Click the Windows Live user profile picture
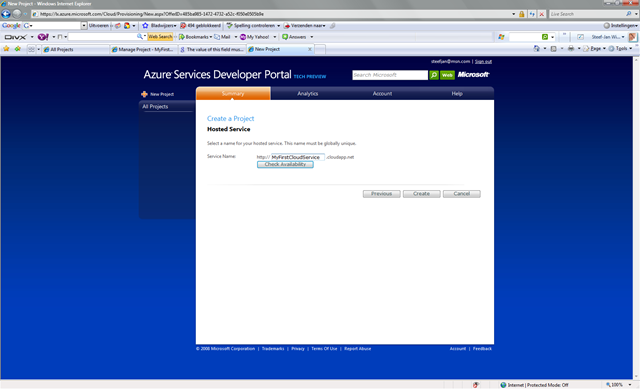The height and width of the screenshot is (389, 640). click(x=633, y=37)
